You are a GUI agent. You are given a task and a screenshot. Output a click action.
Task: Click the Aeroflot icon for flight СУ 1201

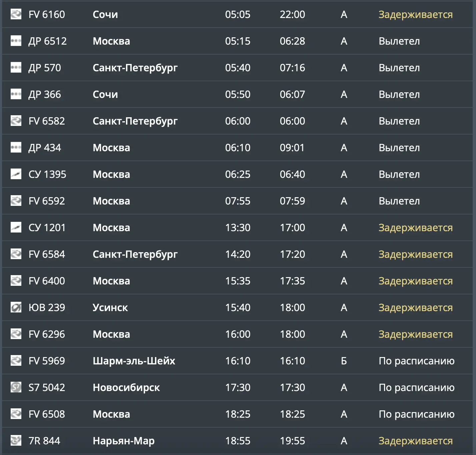16,227
